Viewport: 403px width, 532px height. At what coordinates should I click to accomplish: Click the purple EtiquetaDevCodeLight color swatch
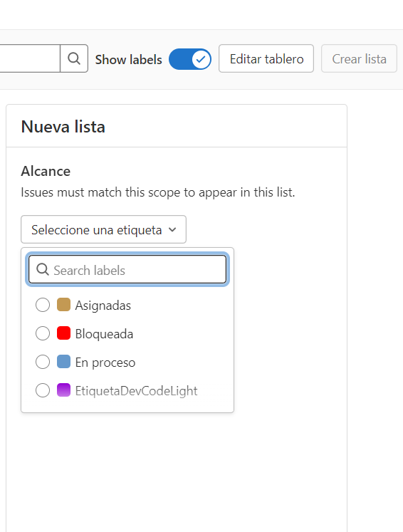point(64,390)
